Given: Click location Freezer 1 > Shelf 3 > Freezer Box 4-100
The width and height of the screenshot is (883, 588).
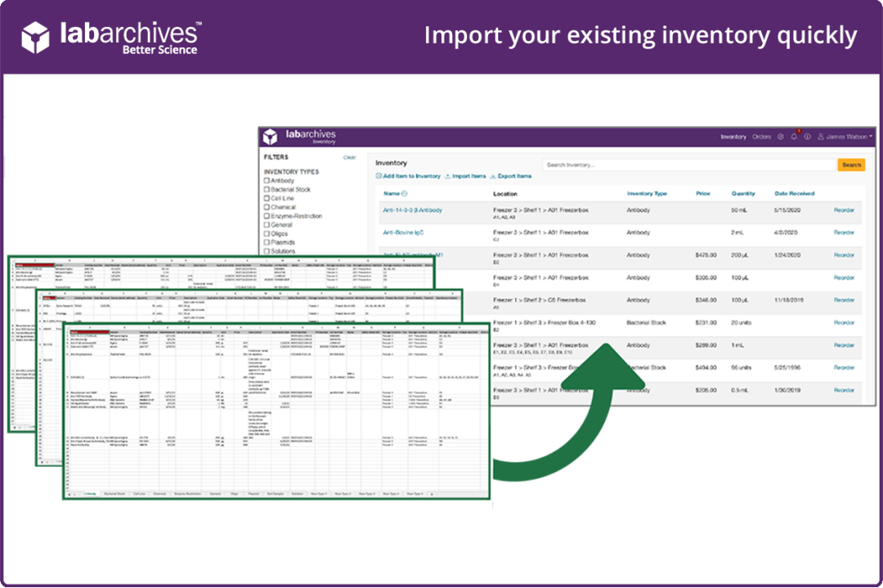Looking at the screenshot, I should (x=544, y=323).
